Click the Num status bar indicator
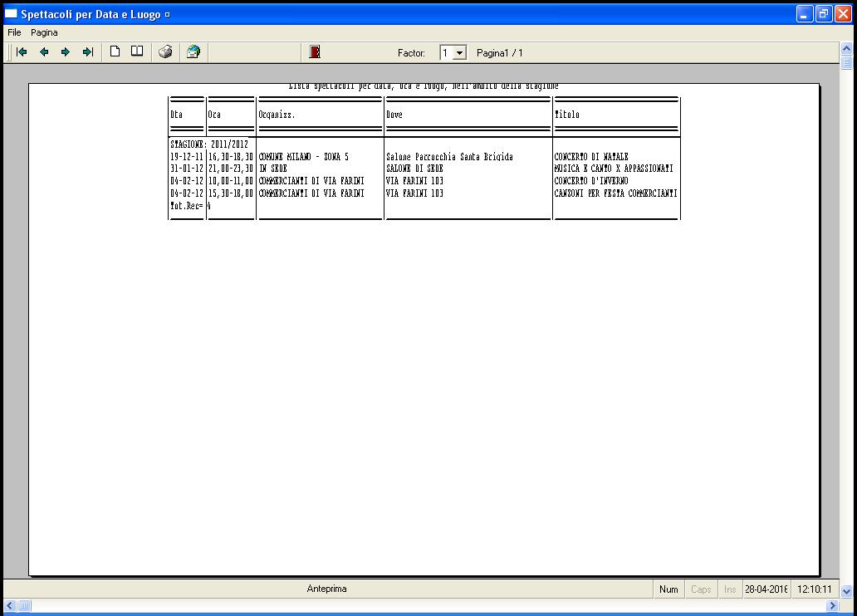The height and width of the screenshot is (616, 857). coord(668,589)
